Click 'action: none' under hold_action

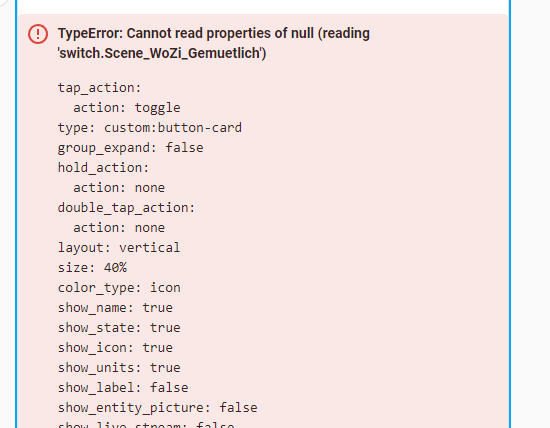tap(119, 188)
